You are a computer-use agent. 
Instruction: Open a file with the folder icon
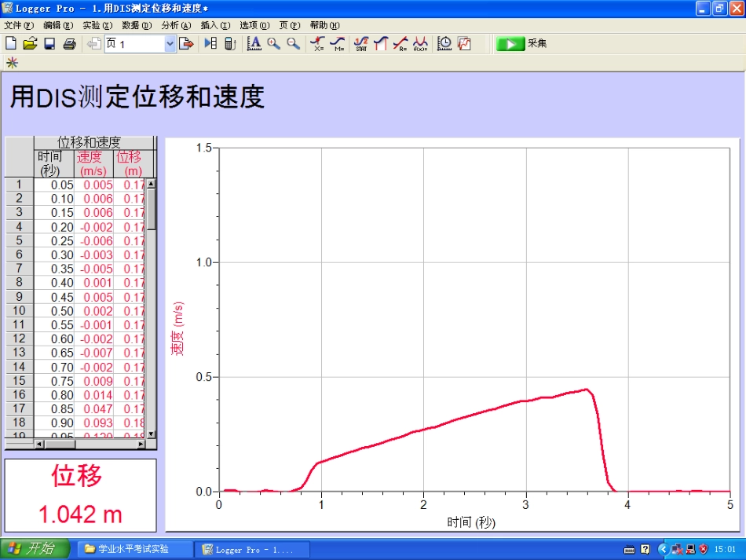tap(30, 44)
